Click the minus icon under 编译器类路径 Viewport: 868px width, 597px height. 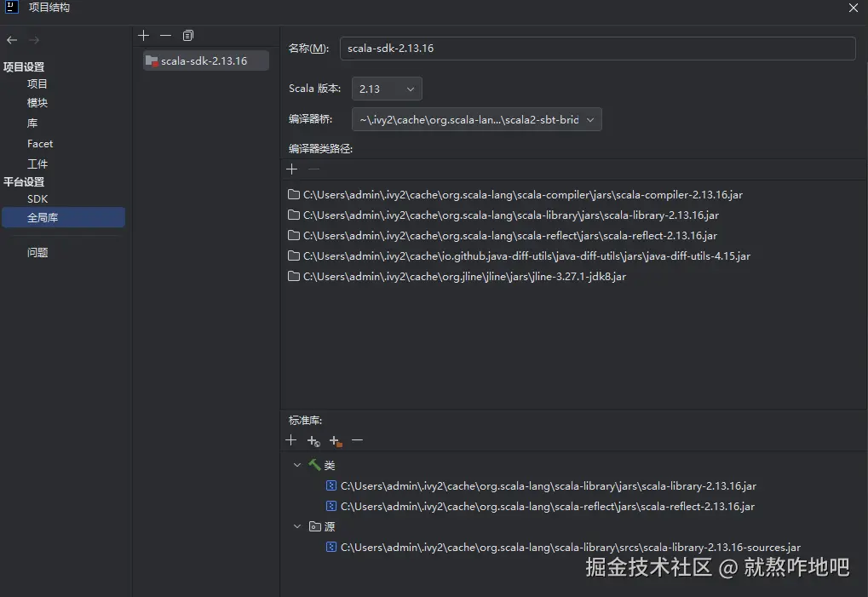click(313, 169)
